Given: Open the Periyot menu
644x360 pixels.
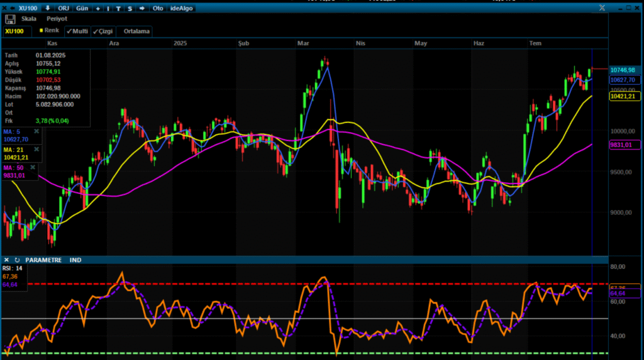Looking at the screenshot, I should coord(57,18).
